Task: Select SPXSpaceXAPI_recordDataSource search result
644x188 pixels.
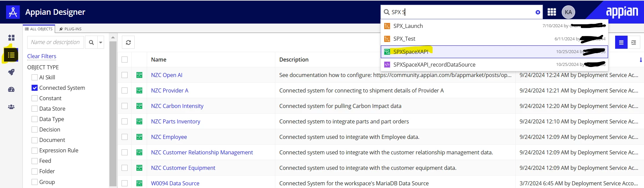Action: click(494, 65)
